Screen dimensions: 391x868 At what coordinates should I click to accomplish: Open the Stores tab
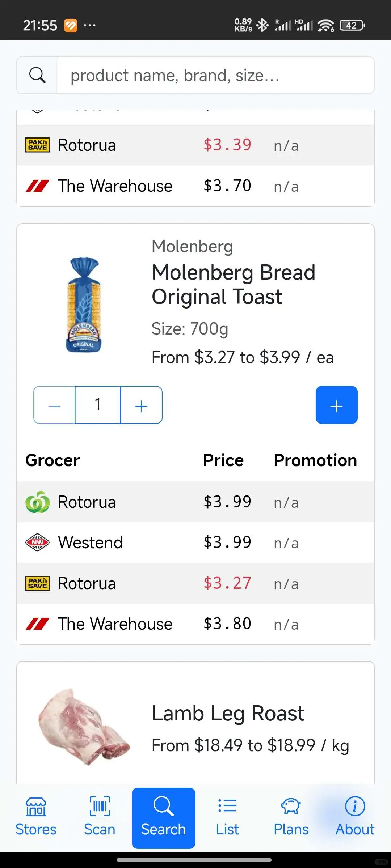[x=36, y=818]
